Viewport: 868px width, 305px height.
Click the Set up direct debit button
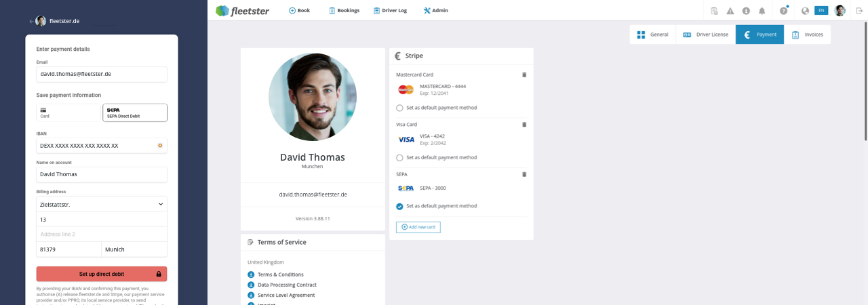[x=102, y=274]
